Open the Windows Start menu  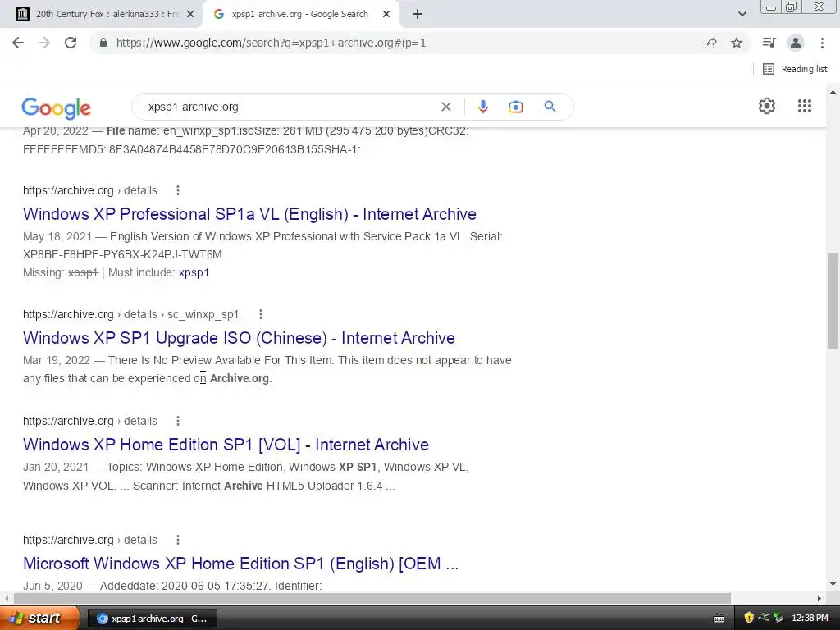pyautogui.click(x=39, y=619)
